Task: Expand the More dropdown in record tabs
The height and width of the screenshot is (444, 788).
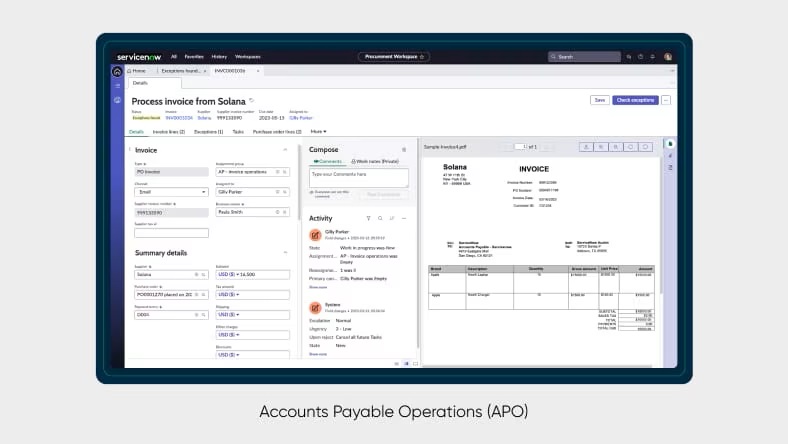Action: click(318, 131)
